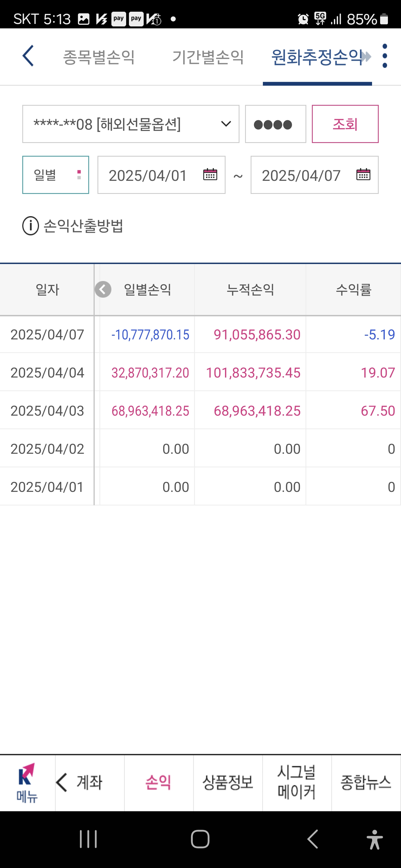Tap the 일자 column header
This screenshot has width=401, height=868.
47,290
